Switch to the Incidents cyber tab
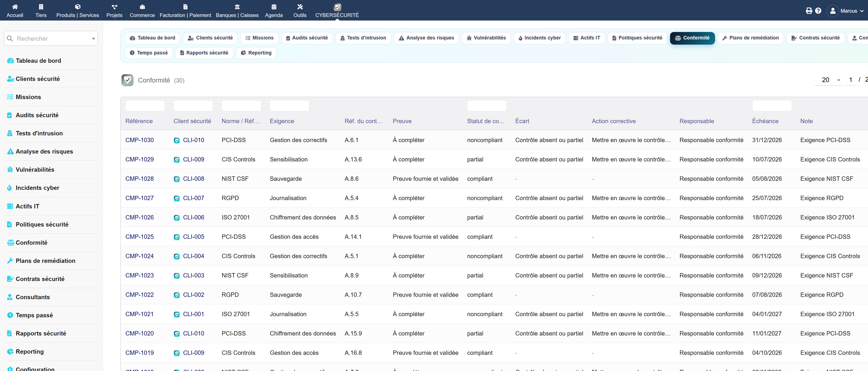868x371 pixels. tap(539, 38)
